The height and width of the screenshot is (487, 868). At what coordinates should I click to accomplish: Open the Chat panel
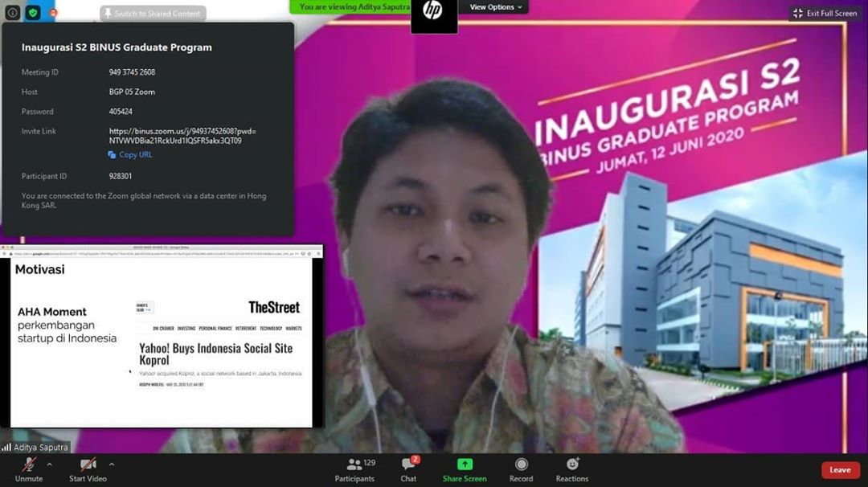(x=409, y=469)
